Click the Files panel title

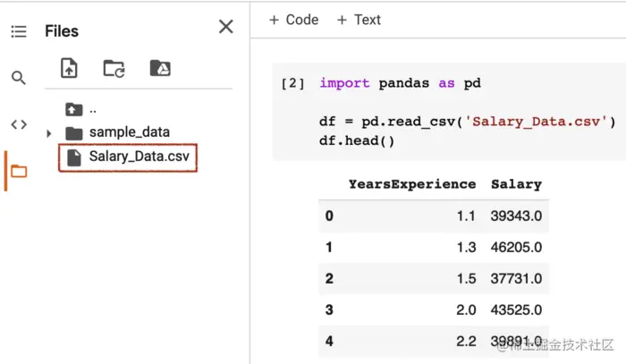pos(62,31)
